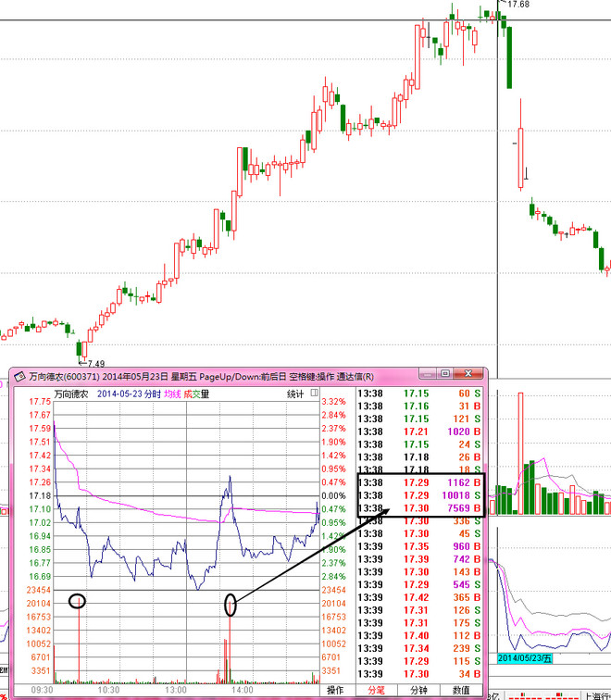611x700 pixels.
Task: Click the 17.68 high price label on main chart
Action: [518, 5]
